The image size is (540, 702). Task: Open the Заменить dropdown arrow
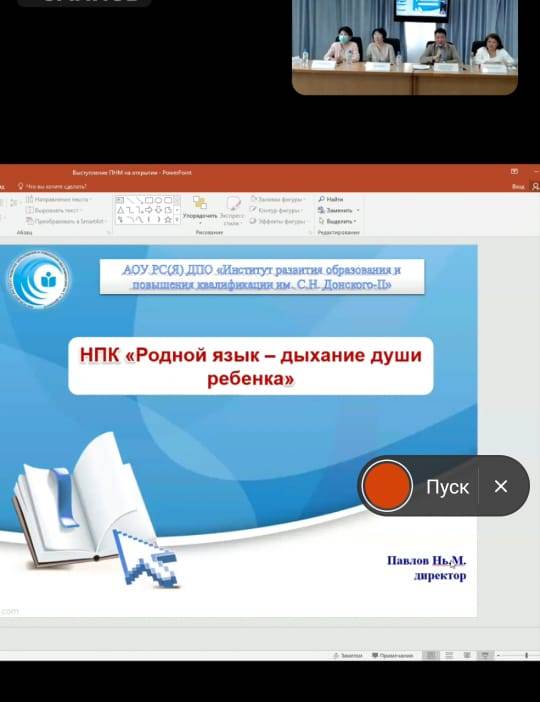coord(358,210)
